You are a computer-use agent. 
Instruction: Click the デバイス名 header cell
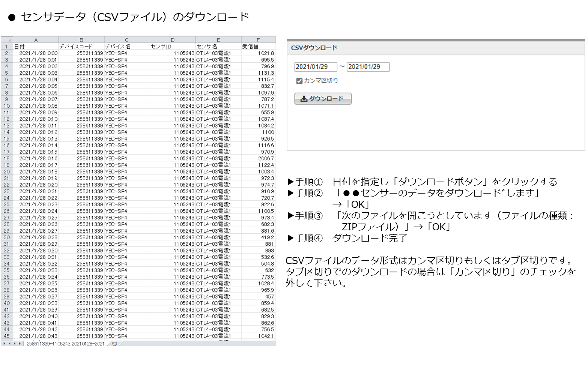127,47
